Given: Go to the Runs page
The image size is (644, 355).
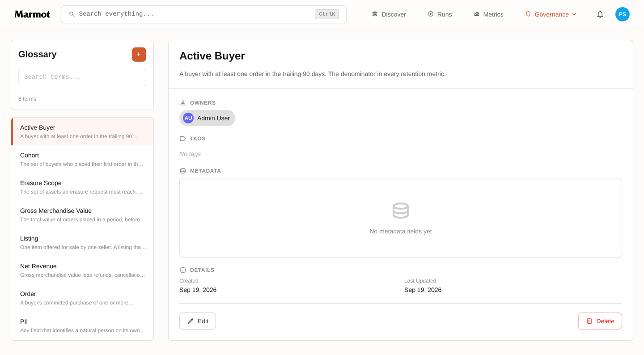Looking at the screenshot, I should (440, 14).
